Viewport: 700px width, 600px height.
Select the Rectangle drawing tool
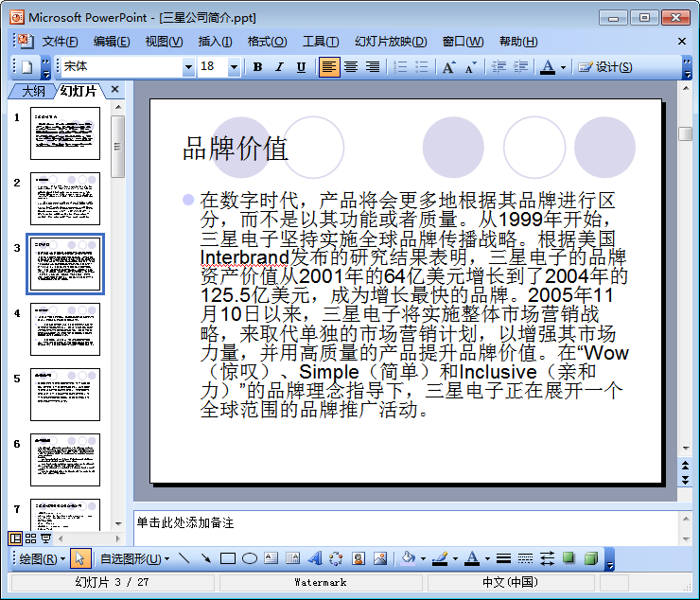tap(228, 558)
